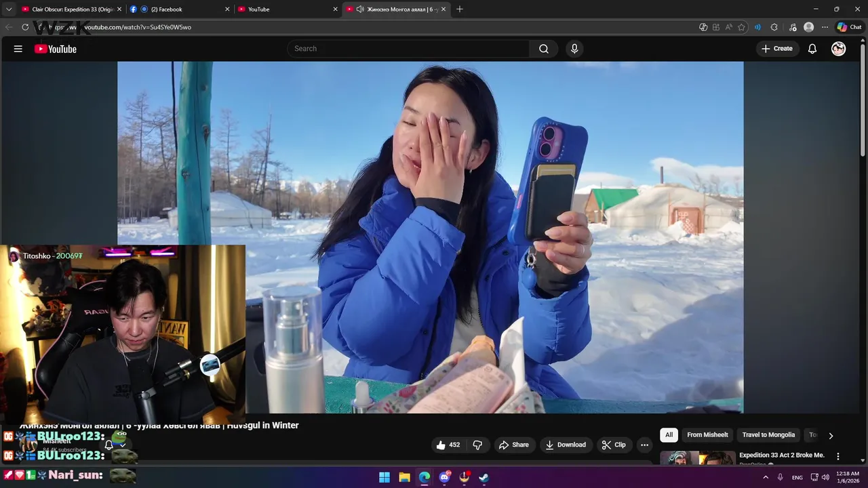
Task: Open the taskbar app with red badge
Action: point(465,477)
